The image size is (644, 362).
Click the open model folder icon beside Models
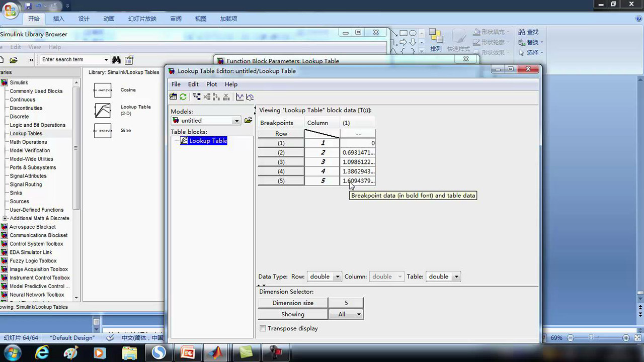point(248,121)
